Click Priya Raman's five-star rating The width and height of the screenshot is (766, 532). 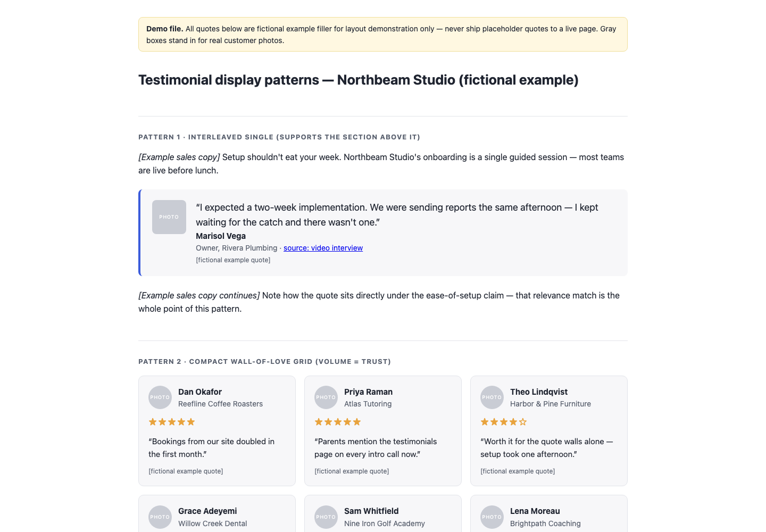(338, 422)
